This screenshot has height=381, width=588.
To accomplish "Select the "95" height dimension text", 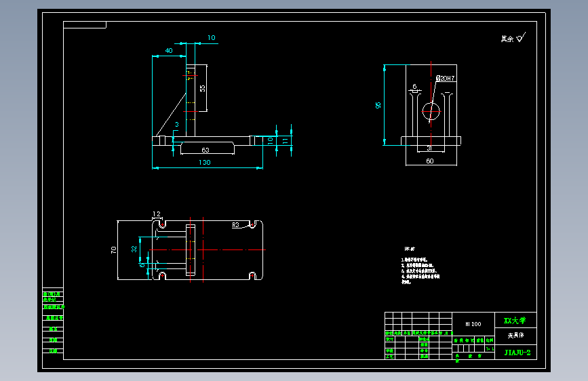I will click(378, 105).
